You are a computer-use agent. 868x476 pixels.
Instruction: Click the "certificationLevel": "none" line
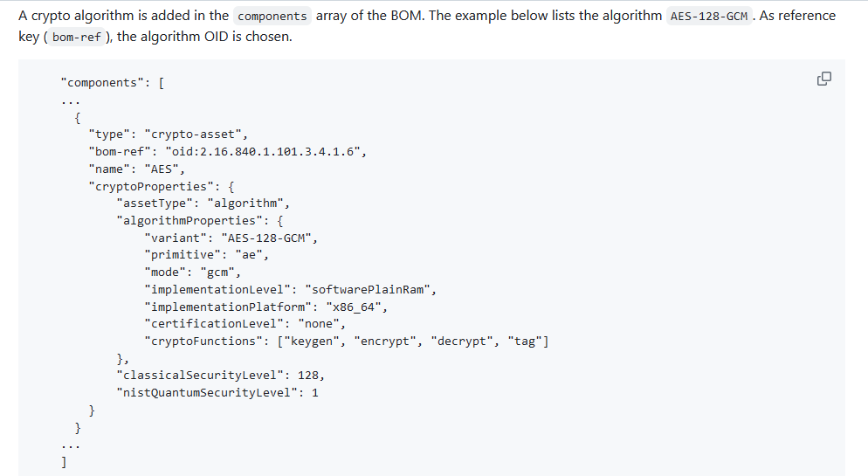tap(245, 324)
